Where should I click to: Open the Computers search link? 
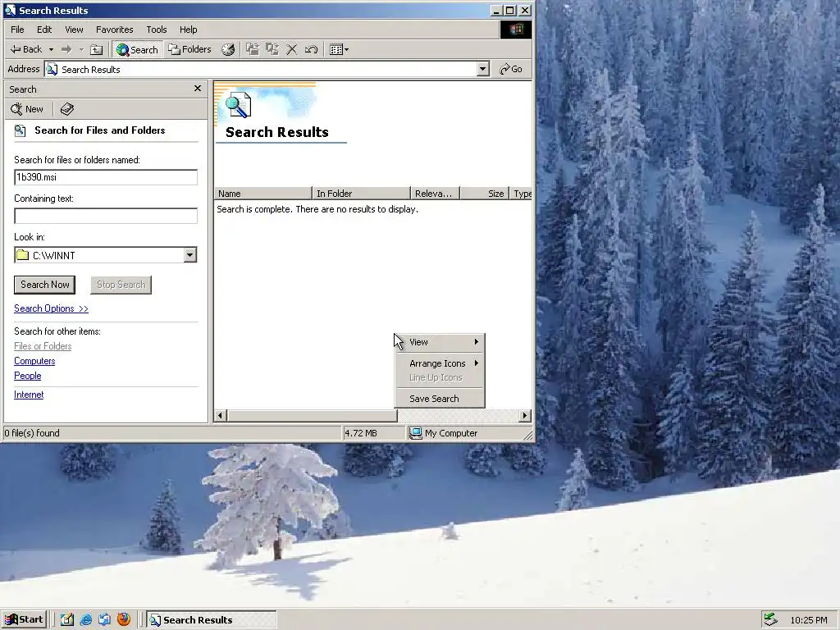point(34,361)
